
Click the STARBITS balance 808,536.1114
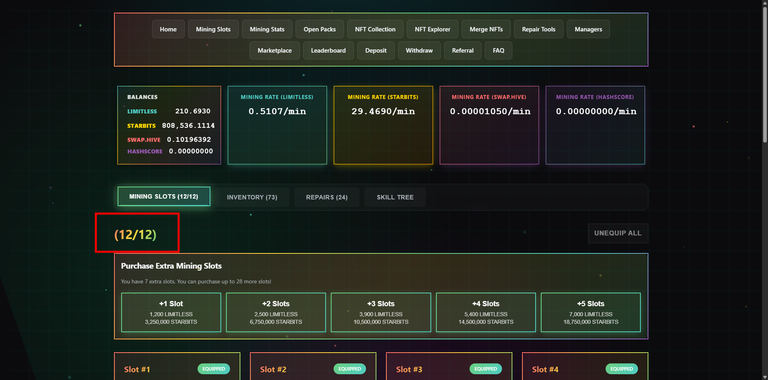[188, 125]
